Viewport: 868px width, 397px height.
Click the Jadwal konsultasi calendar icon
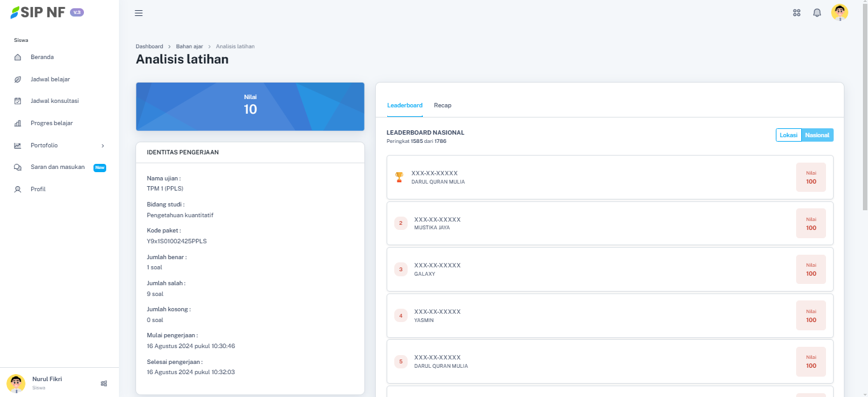pyautogui.click(x=18, y=101)
